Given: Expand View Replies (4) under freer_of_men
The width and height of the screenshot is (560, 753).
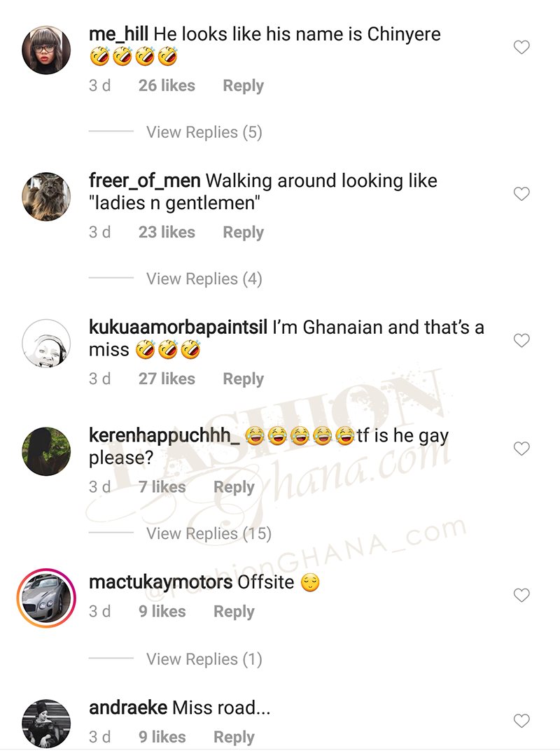Looking at the screenshot, I should point(204,279).
